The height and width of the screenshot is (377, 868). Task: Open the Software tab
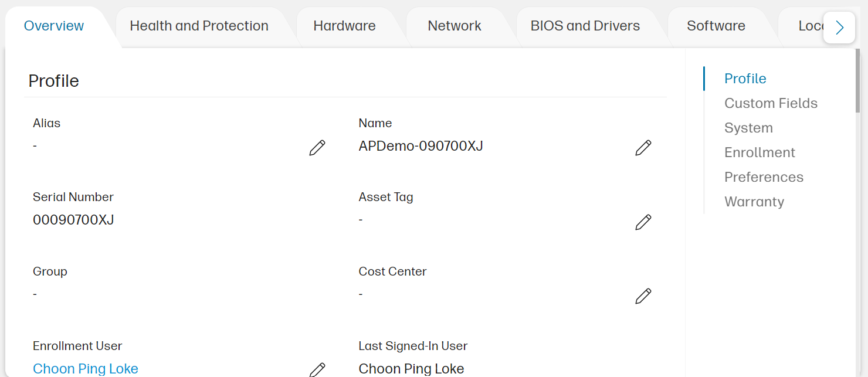716,26
